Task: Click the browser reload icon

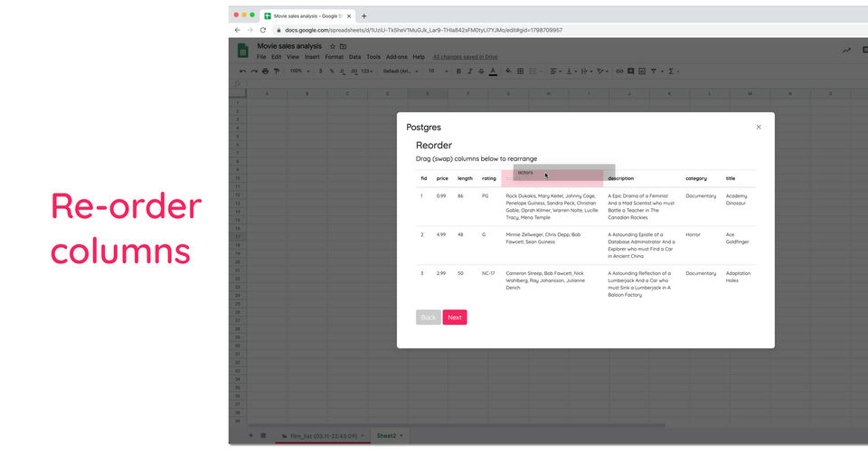Action: pos(263,30)
